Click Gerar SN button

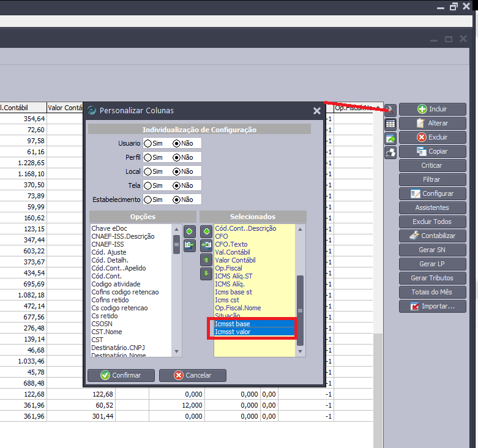coord(432,250)
